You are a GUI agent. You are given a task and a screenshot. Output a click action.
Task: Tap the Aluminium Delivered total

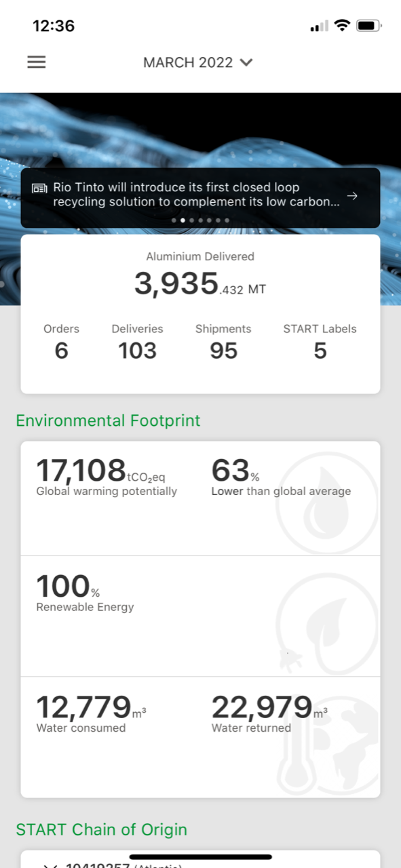click(x=200, y=283)
